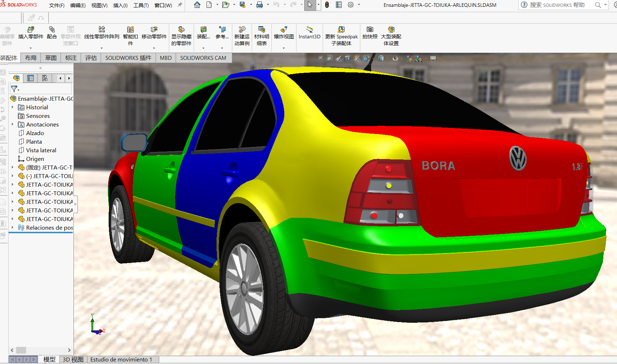Expand the (固定) JETTA-GC-T component node
This screenshot has width=617, height=364.
[x=13, y=167]
